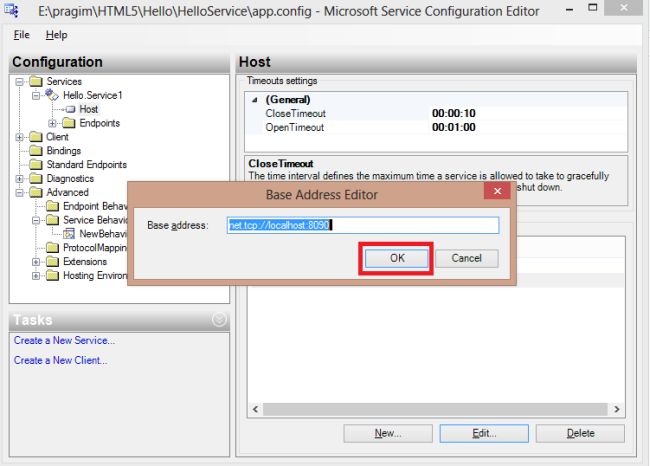Click the CloseTimeout value 00:00:10
Viewport: 650px width, 466px height.
coord(454,114)
